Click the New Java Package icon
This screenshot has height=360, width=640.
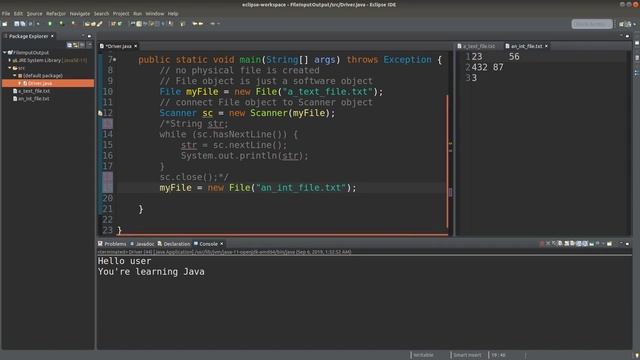[113, 24]
